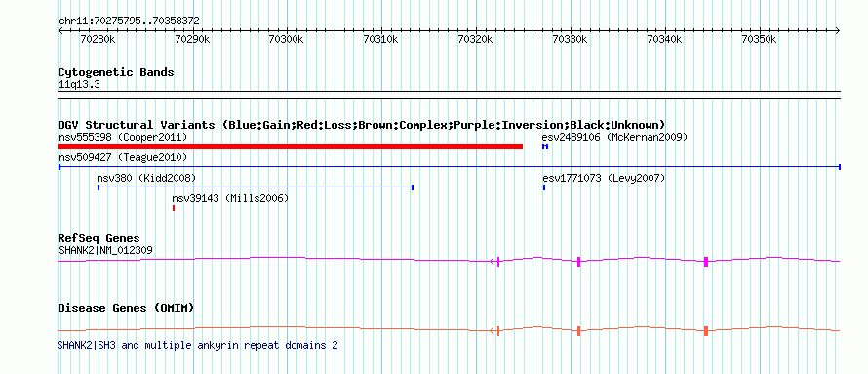Screen dimensions: 868x374
Task: Click the red nsv555398 loss variant bar
Action: 290,146
